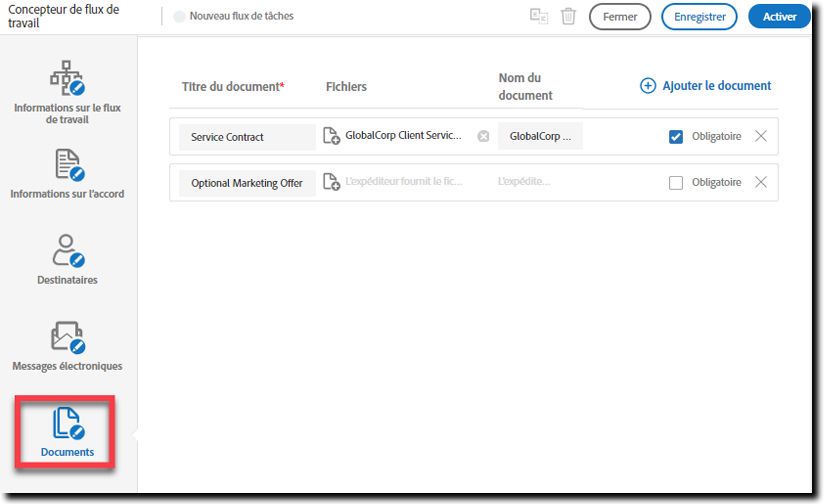Screen dimensions: 830x504
Task: Open the Informations sur l'accord section
Action: click(67, 174)
